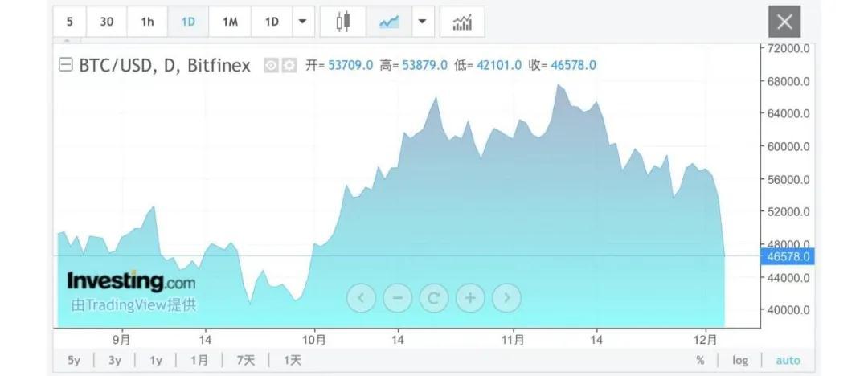
Task: Zoom out with the minus button
Action: click(x=397, y=298)
